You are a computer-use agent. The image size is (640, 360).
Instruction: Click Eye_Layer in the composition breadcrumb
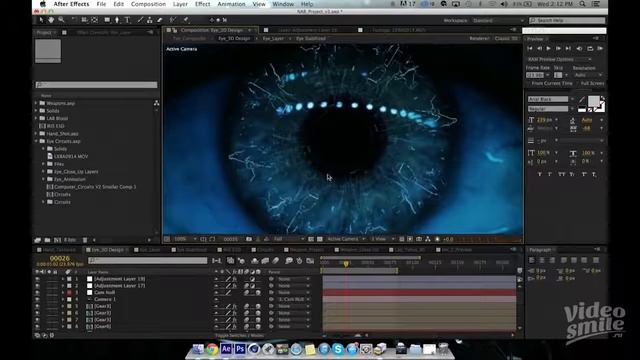click(x=273, y=39)
